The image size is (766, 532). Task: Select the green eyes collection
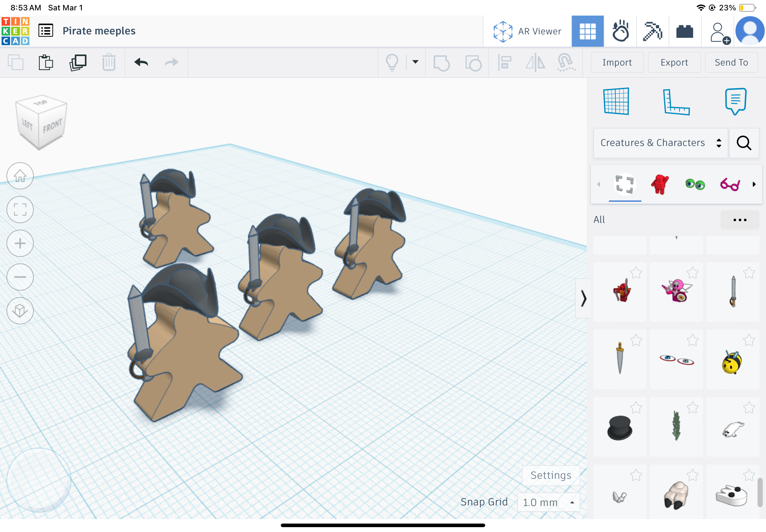695,184
